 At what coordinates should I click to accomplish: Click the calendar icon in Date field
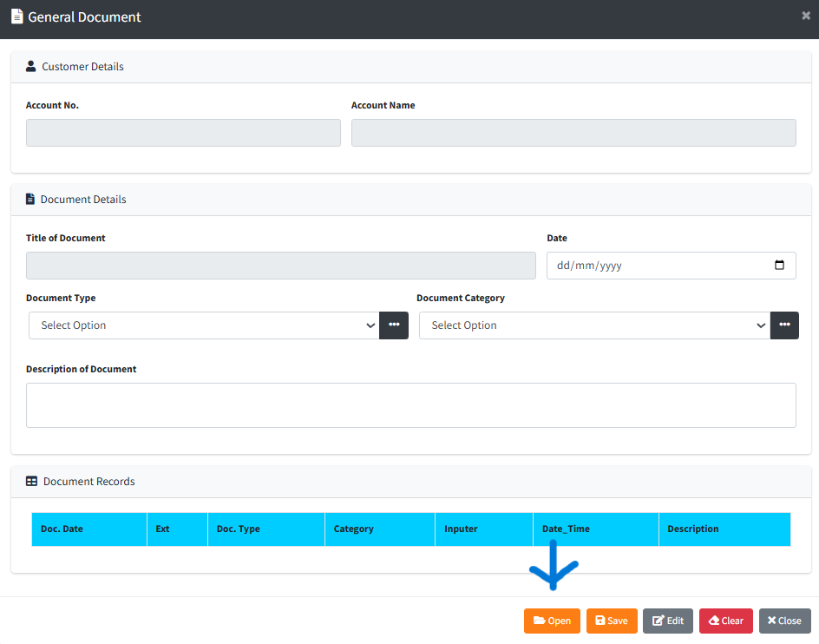click(x=779, y=266)
